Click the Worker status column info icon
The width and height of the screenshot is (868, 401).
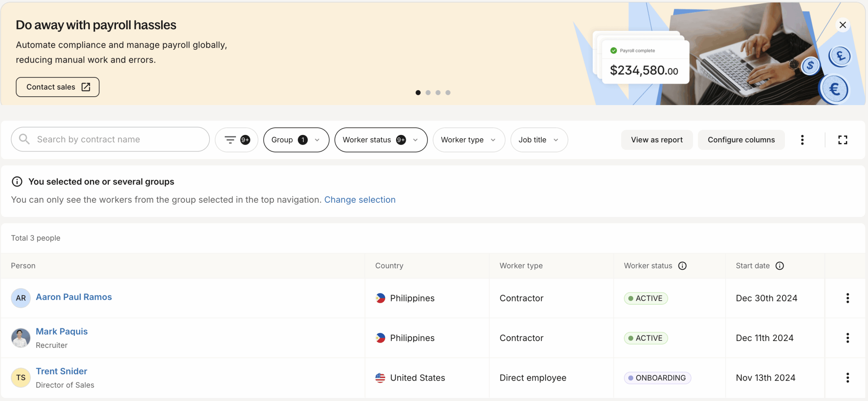coord(682,266)
